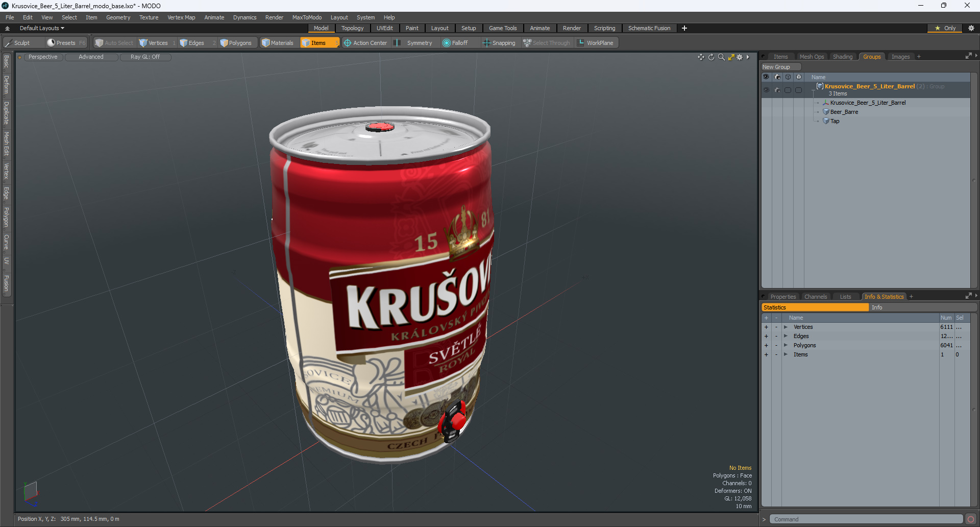Add new tab beside Images tab
The width and height of the screenshot is (980, 527).
point(919,57)
